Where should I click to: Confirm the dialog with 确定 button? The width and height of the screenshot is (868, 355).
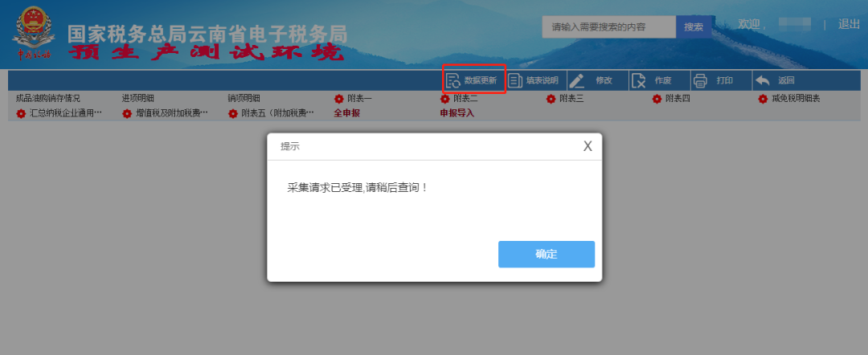[x=547, y=255]
